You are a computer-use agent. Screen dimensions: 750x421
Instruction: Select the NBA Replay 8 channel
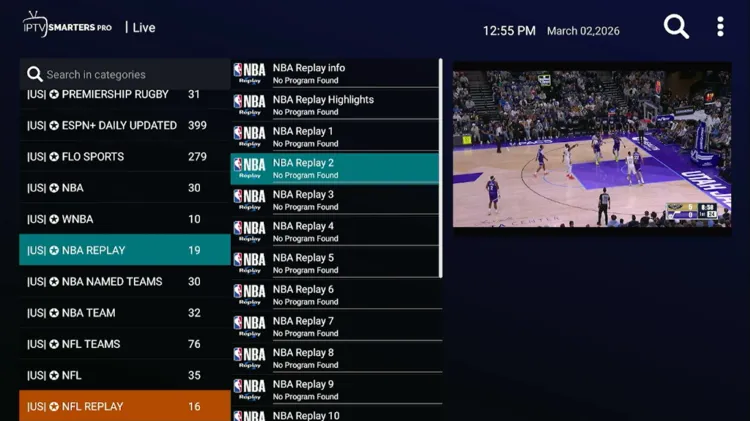pyautogui.click(x=336, y=358)
